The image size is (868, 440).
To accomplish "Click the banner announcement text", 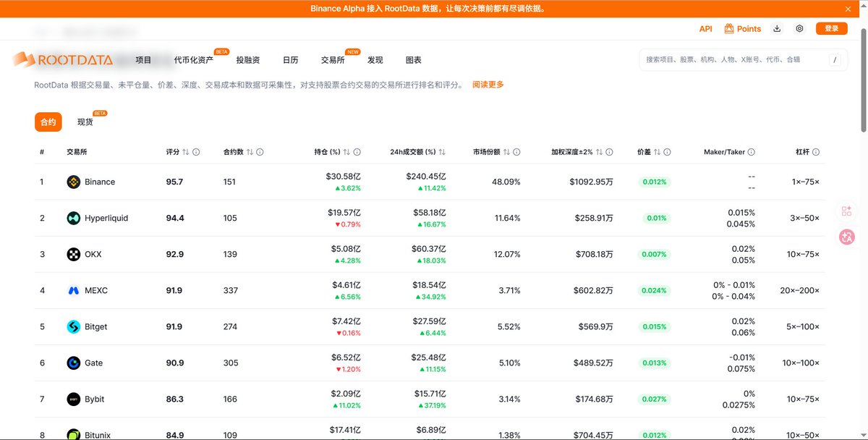I will click(427, 9).
